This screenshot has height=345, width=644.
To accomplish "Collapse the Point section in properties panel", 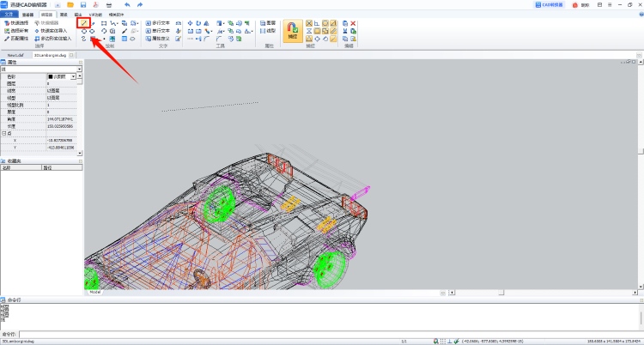I will [3, 133].
